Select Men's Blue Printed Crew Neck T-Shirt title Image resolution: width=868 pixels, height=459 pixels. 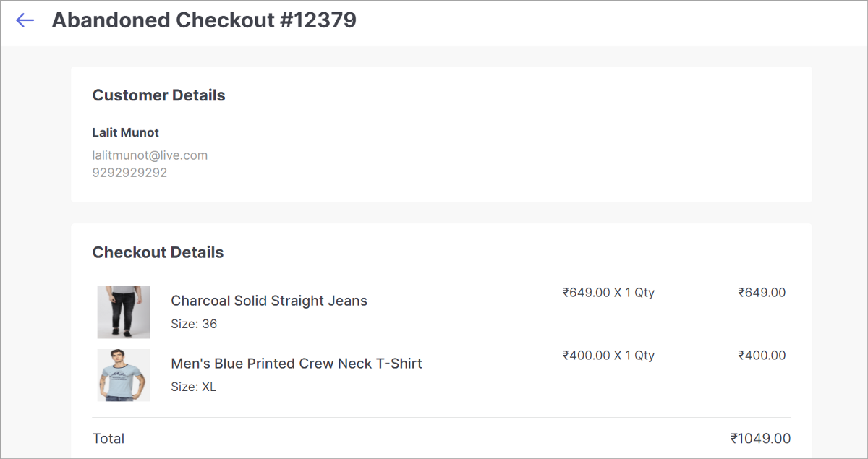[297, 364]
